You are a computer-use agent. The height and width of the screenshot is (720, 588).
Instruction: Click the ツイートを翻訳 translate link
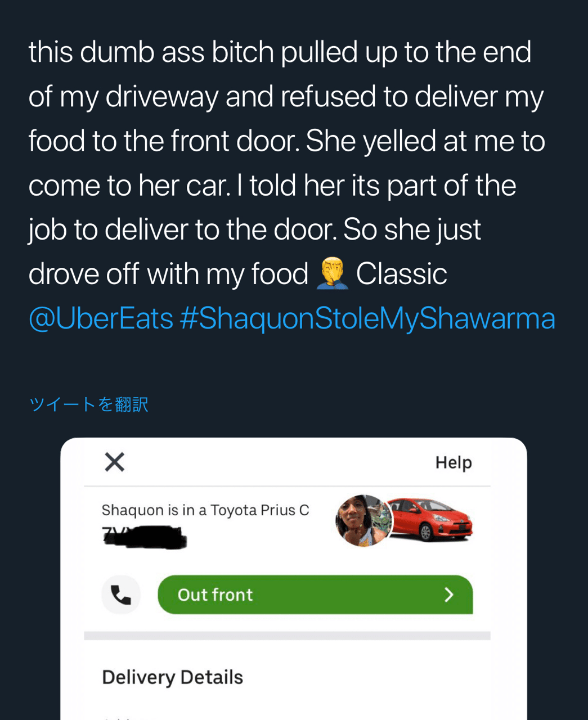(x=88, y=404)
